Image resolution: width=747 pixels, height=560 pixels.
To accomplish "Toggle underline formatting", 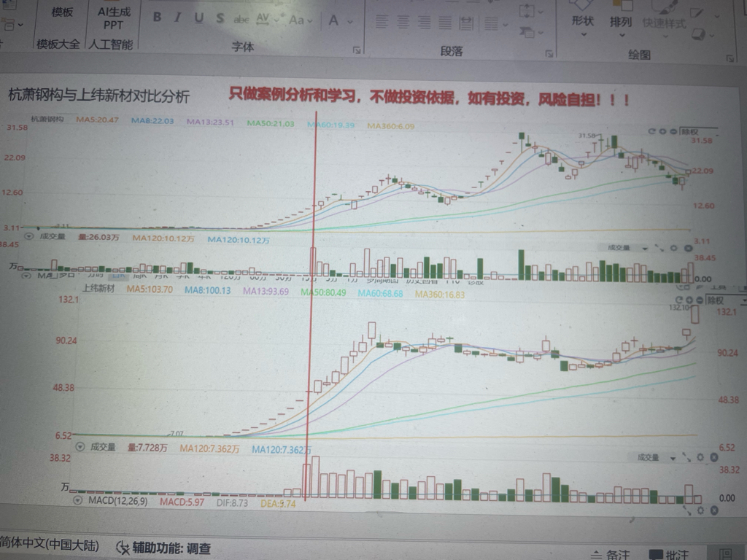I will click(198, 18).
